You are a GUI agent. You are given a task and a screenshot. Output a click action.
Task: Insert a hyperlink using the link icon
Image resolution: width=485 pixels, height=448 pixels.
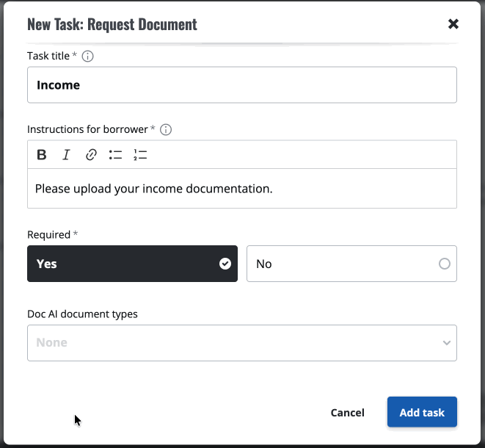pos(91,155)
